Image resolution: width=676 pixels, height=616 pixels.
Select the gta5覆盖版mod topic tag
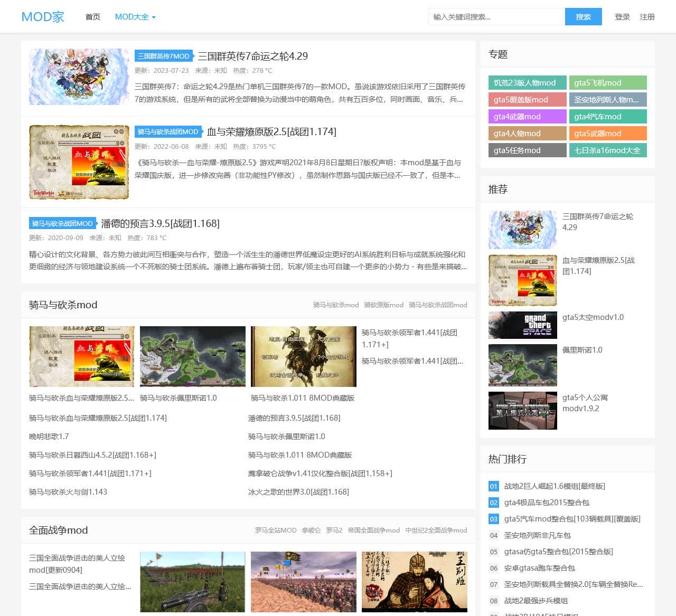tap(527, 100)
